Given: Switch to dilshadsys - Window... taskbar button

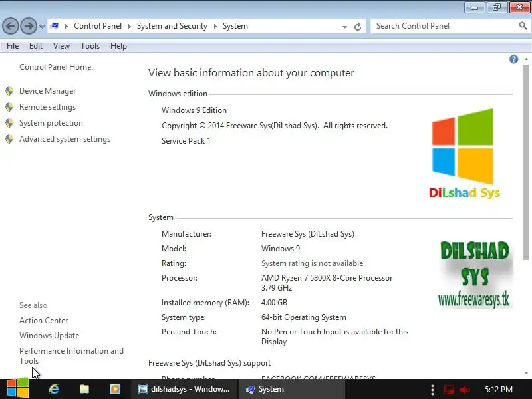Looking at the screenshot, I should [x=184, y=389].
